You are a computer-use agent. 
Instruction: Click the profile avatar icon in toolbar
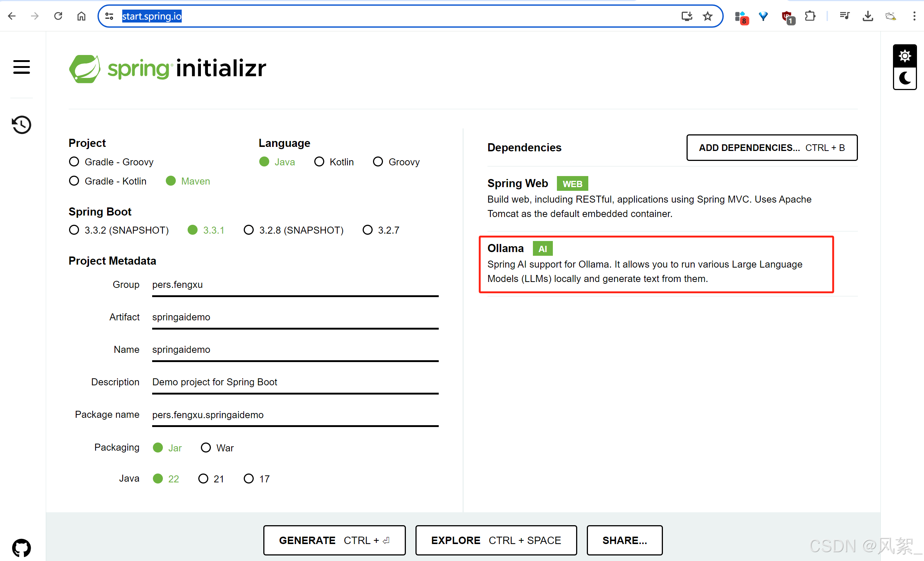tap(891, 16)
